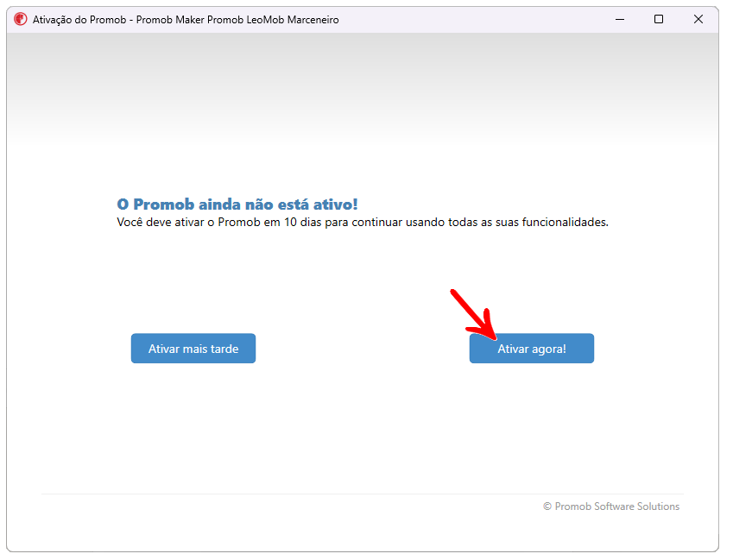Maximize the Ativação do Promob window
The height and width of the screenshot is (560, 733).
pos(659,19)
